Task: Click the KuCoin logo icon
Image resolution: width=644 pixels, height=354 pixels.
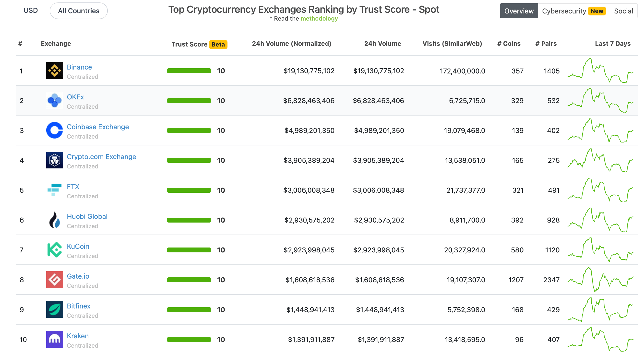Action: [55, 250]
